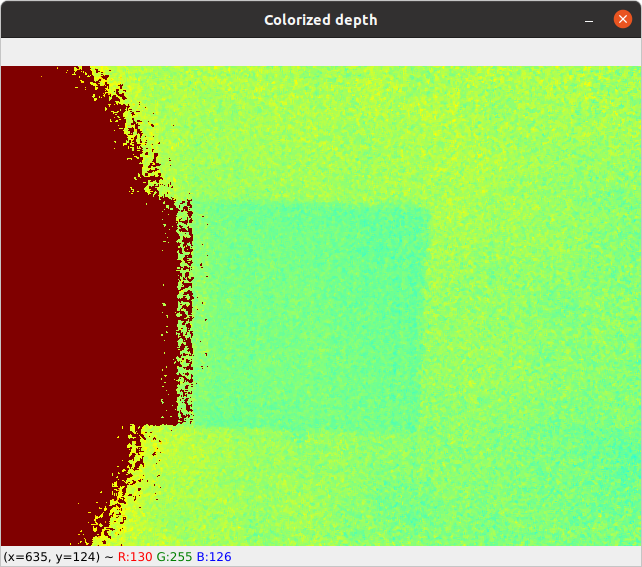Click the red R:130 value

135,556
